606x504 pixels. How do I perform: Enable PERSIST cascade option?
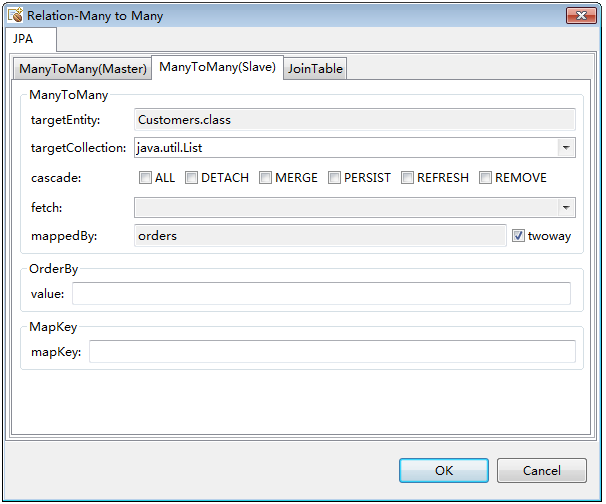tap(335, 178)
